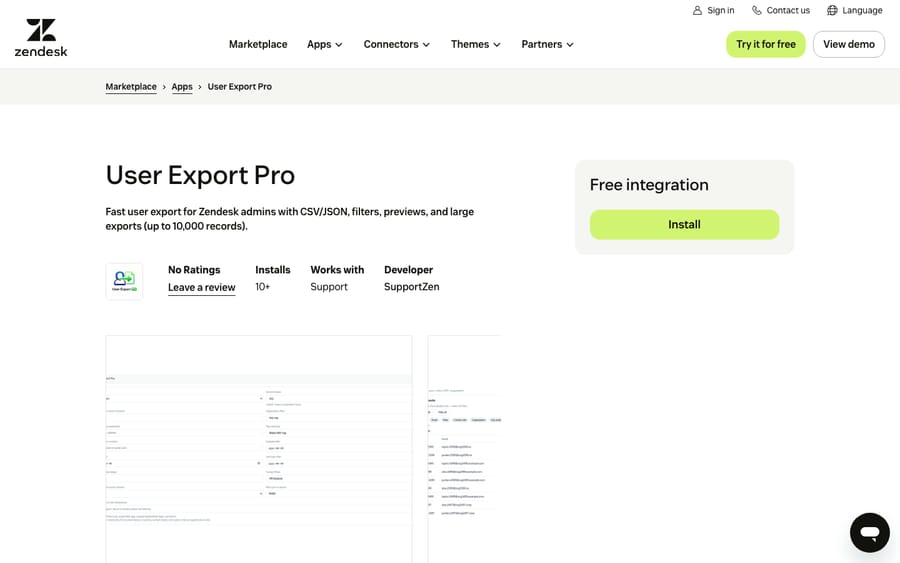
Task: Expand the Connectors dropdown menu
Action: [x=397, y=44]
